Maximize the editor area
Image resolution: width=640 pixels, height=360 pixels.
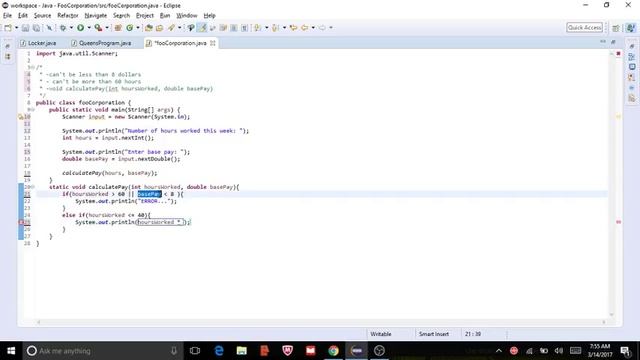613,42
